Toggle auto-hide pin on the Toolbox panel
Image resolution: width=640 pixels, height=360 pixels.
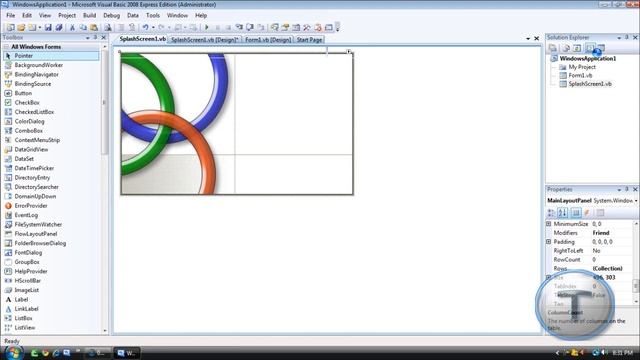click(x=96, y=38)
